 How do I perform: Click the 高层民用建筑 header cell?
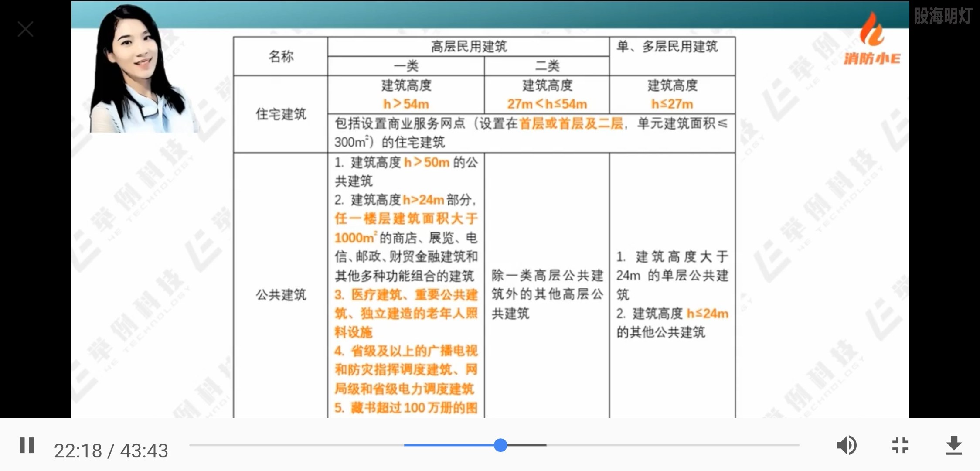click(x=469, y=47)
